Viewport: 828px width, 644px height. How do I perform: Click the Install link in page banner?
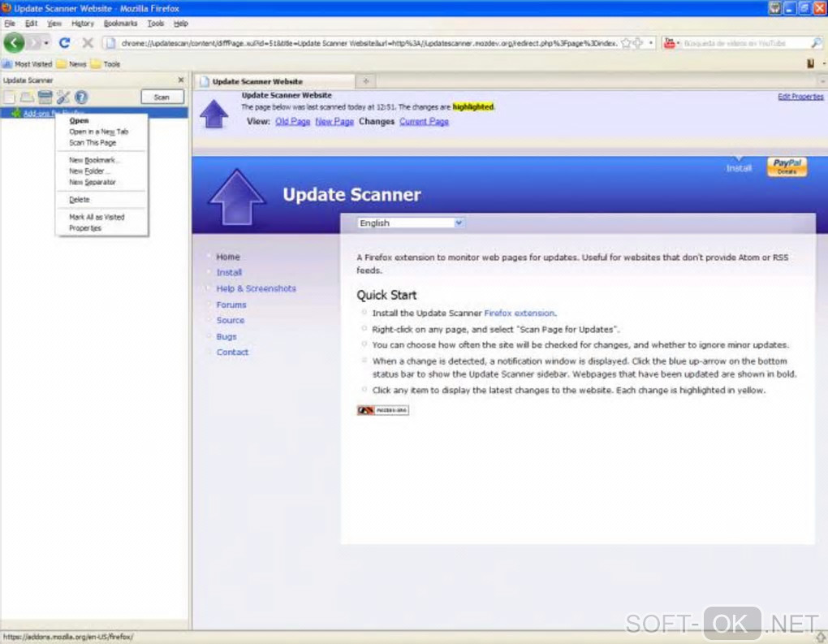[739, 168]
